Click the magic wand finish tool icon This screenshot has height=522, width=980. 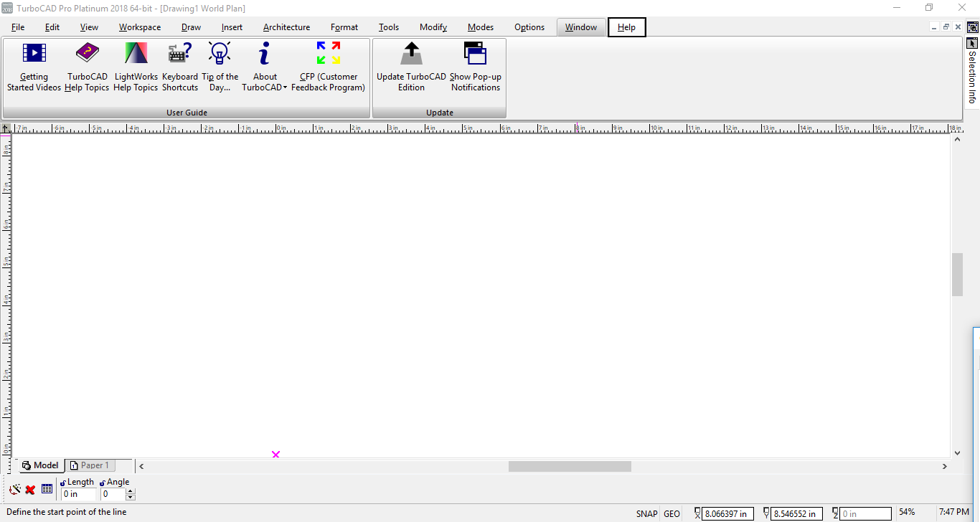click(x=14, y=490)
